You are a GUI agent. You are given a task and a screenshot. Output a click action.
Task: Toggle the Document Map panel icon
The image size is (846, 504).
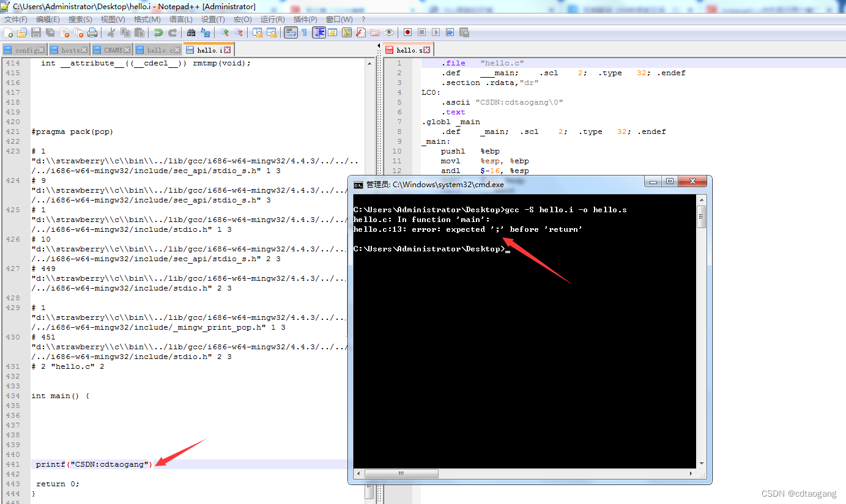(x=347, y=32)
